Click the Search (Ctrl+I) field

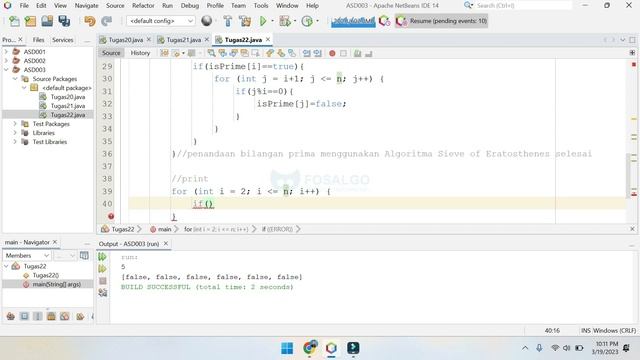click(524, 6)
